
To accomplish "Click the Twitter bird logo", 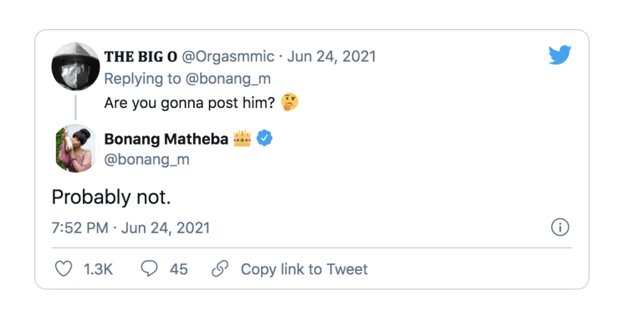I will (560, 55).
